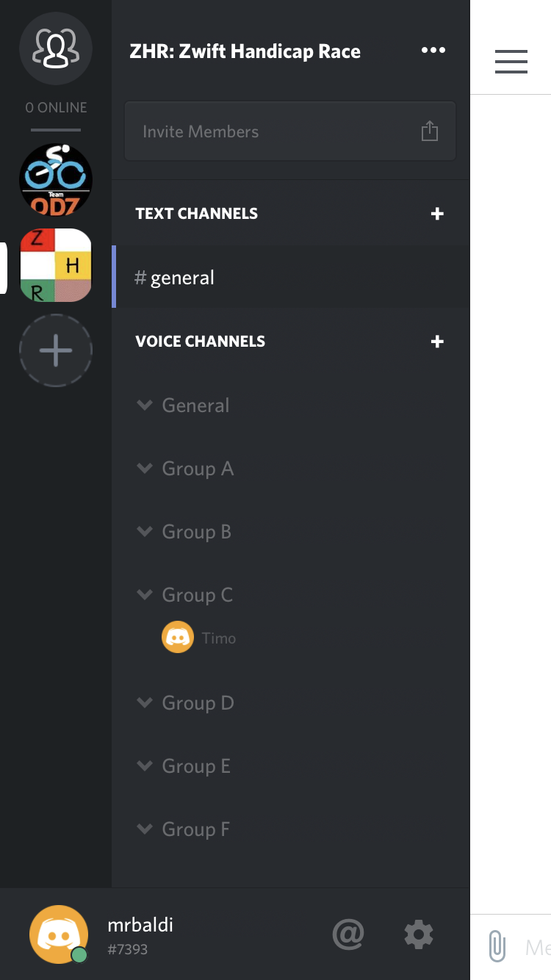Image resolution: width=551 pixels, height=980 pixels.
Task: Select the ODZ team server icon
Action: click(x=55, y=179)
